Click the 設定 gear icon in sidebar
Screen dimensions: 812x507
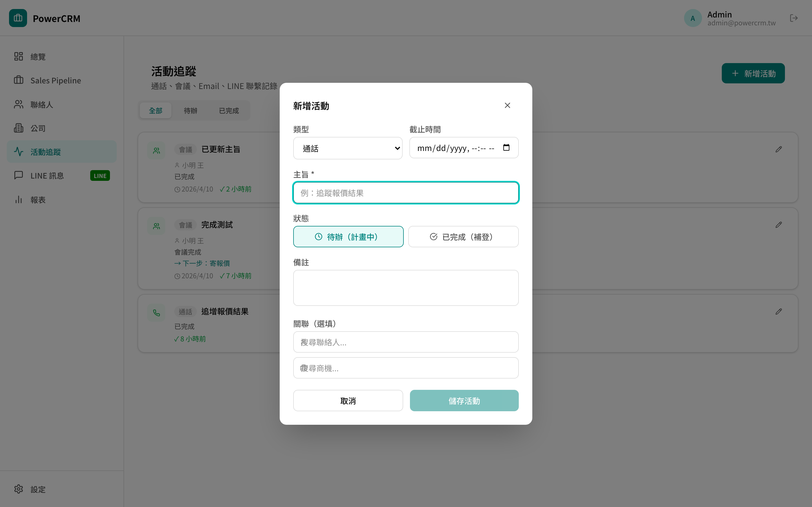18,489
